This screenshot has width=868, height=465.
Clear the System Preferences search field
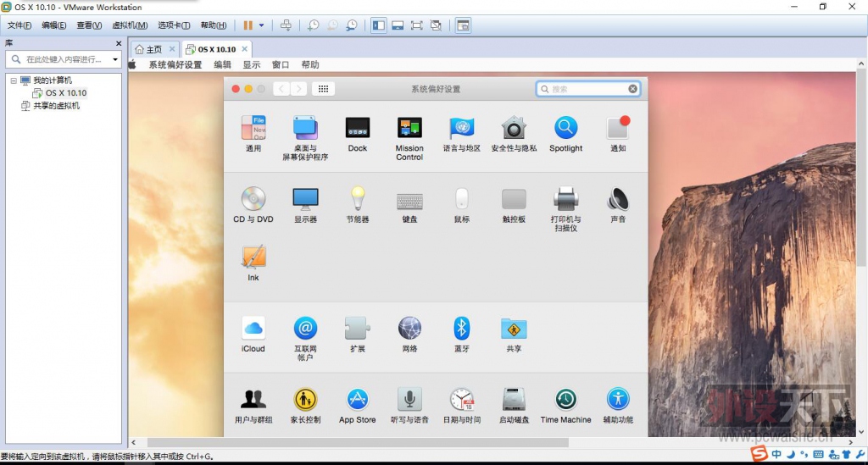coord(632,88)
